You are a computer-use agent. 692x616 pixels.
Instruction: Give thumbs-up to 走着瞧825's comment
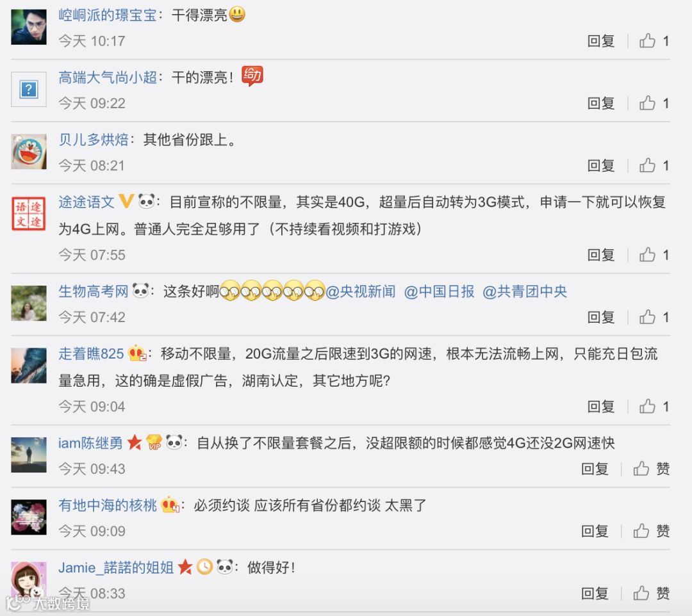click(647, 406)
